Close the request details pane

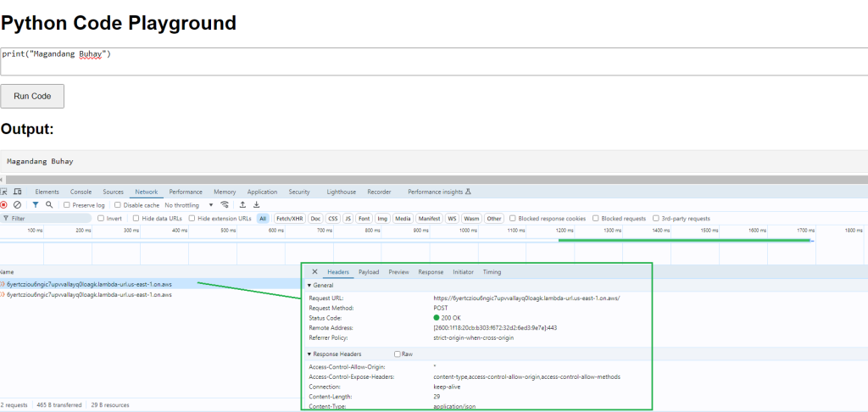tap(314, 272)
